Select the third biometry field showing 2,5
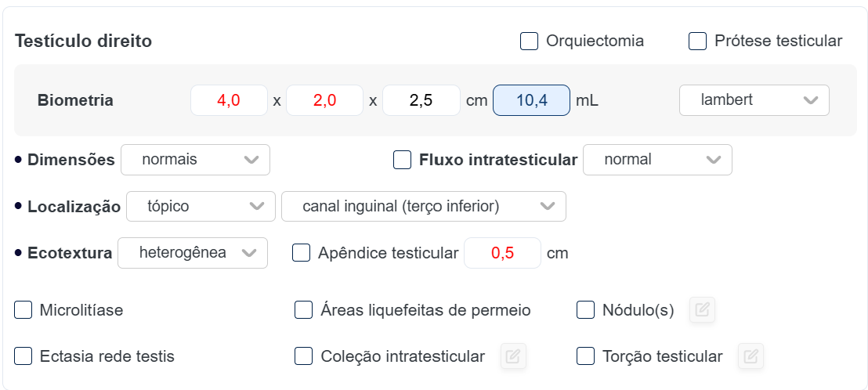The image size is (868, 390). pos(421,100)
